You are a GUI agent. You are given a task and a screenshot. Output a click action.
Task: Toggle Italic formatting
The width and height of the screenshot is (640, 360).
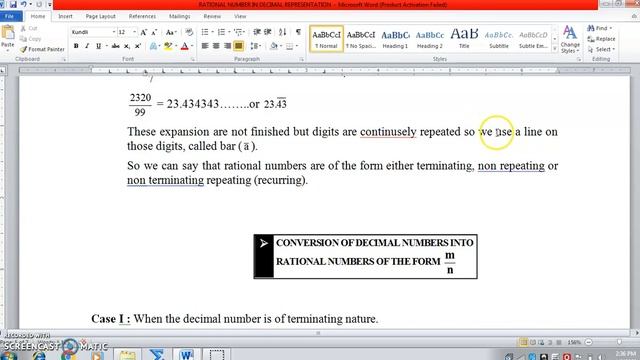[87, 46]
